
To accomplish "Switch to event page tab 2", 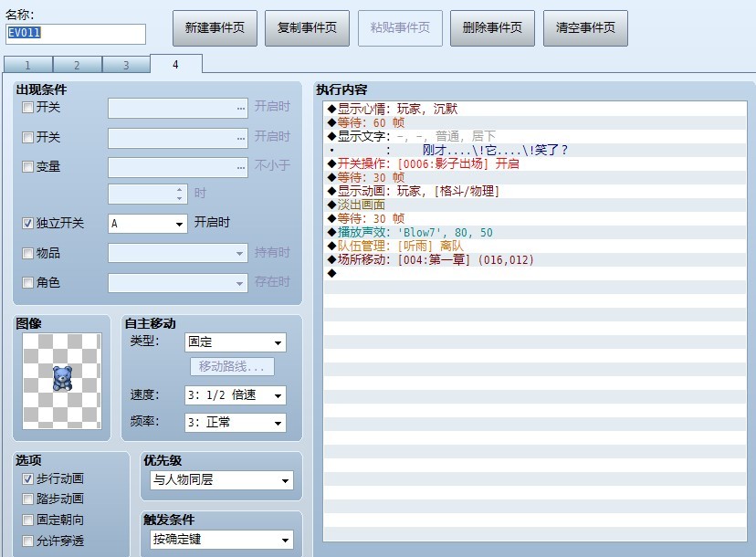I will coord(77,65).
